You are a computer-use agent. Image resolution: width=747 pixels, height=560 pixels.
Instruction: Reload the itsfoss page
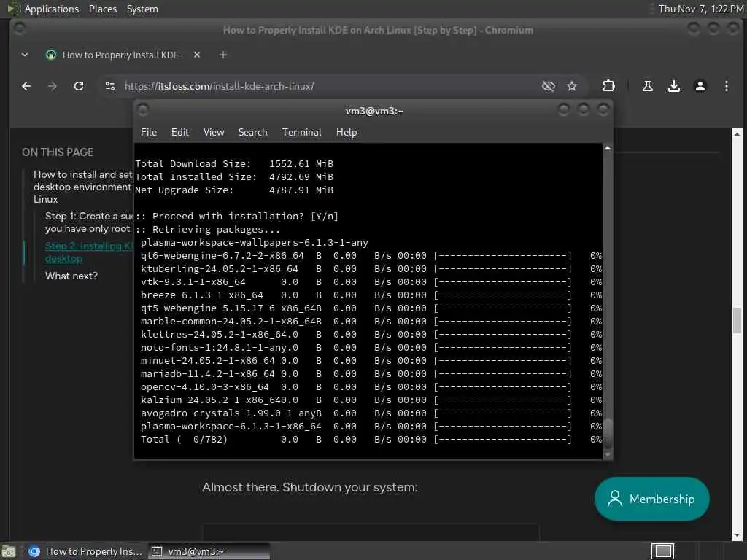coord(79,86)
